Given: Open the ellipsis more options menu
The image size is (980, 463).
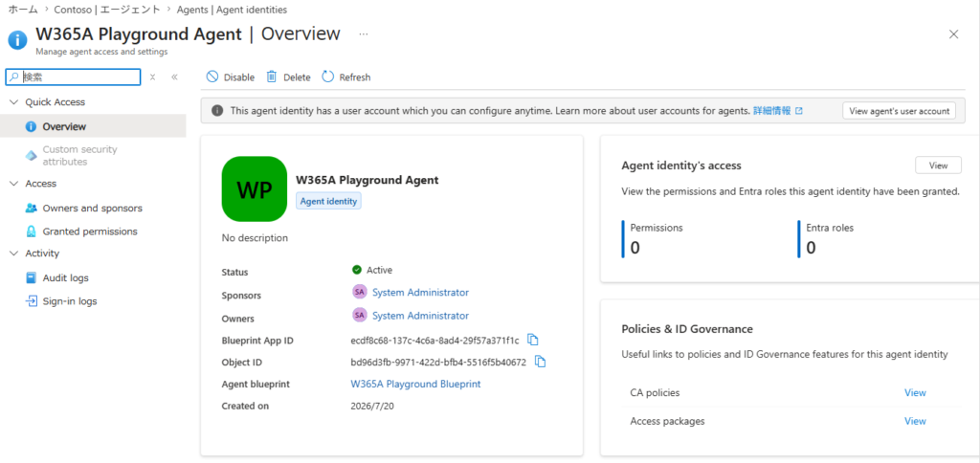Looking at the screenshot, I should click(x=363, y=33).
